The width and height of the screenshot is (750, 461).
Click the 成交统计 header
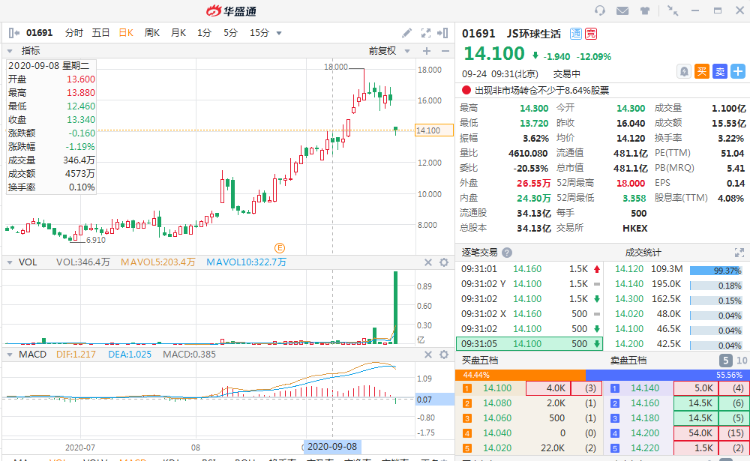[x=643, y=252]
